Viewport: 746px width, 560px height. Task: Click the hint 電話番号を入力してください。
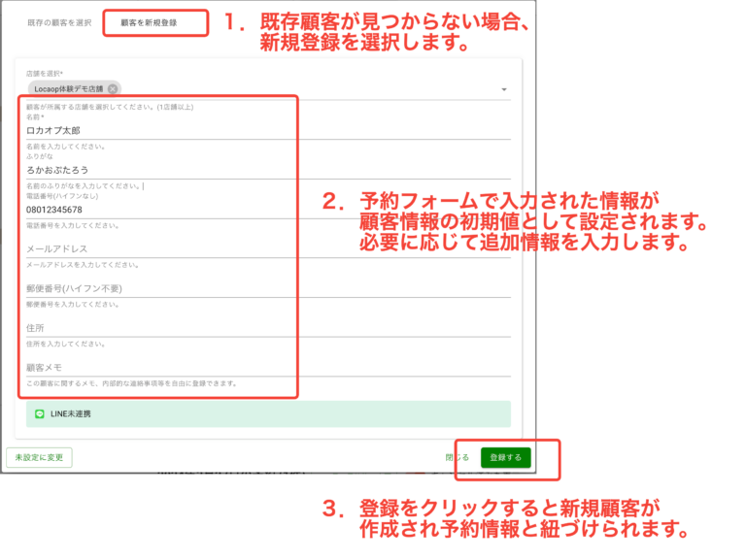point(73,225)
